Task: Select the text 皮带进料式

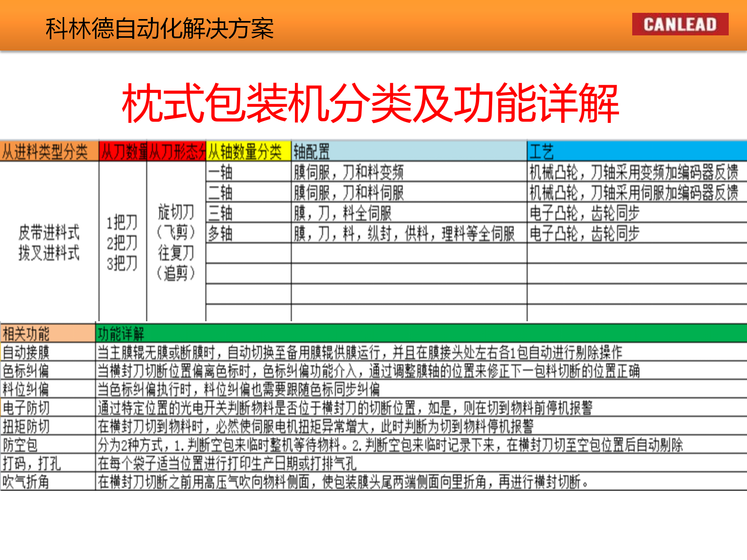Action: (49, 233)
